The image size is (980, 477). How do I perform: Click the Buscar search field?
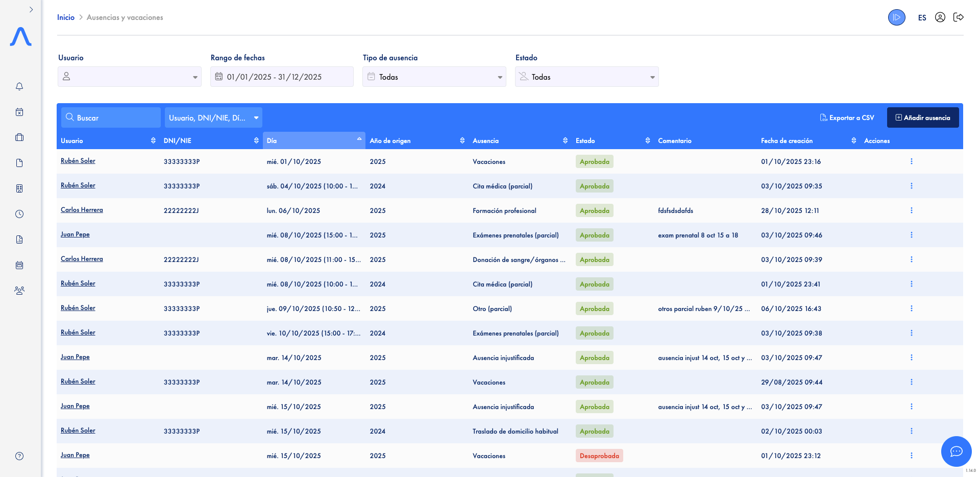pos(111,118)
